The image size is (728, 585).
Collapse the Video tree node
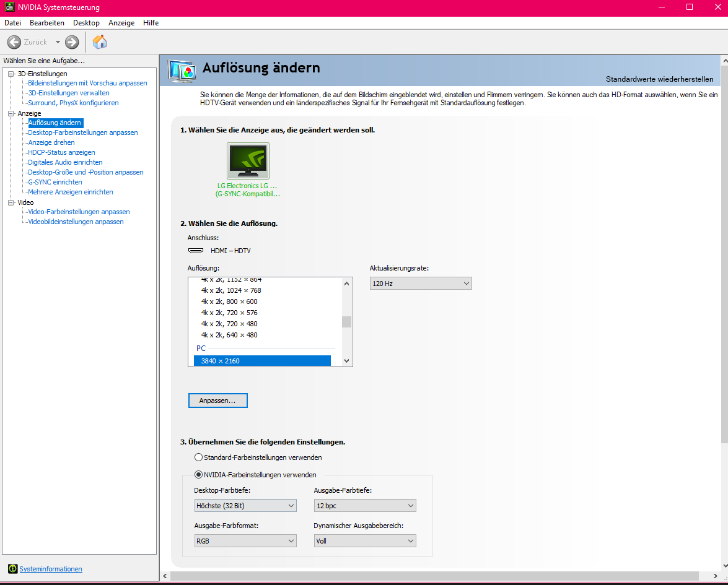11,202
